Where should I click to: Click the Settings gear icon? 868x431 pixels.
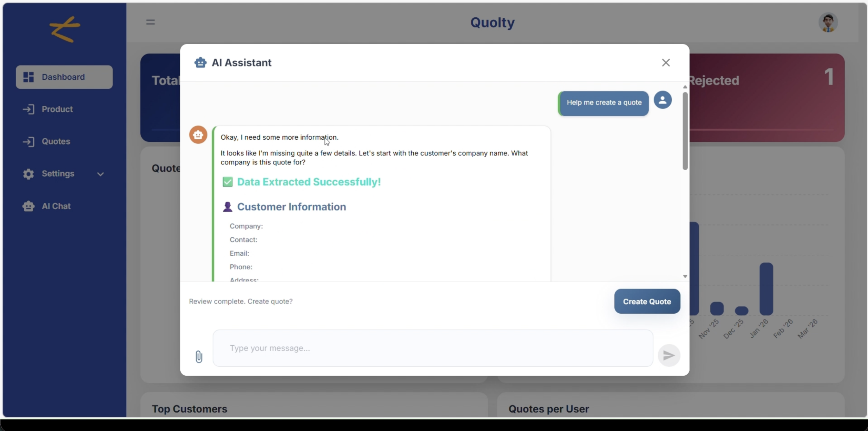pos(28,174)
